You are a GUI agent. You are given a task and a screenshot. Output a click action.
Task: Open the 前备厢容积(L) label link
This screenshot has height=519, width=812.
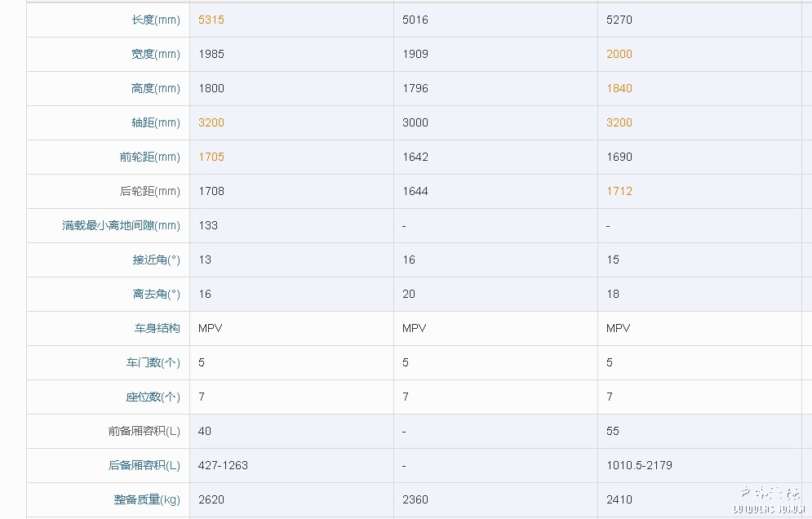pyautogui.click(x=144, y=431)
